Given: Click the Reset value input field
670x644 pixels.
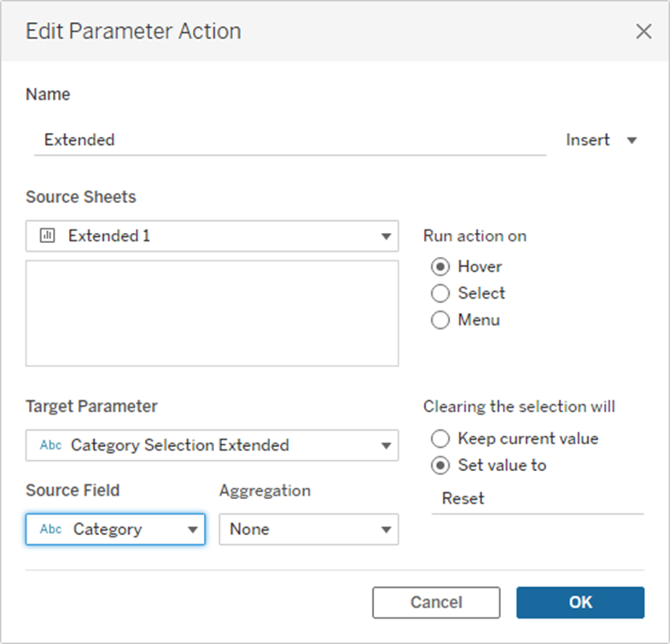Looking at the screenshot, I should coord(537,498).
